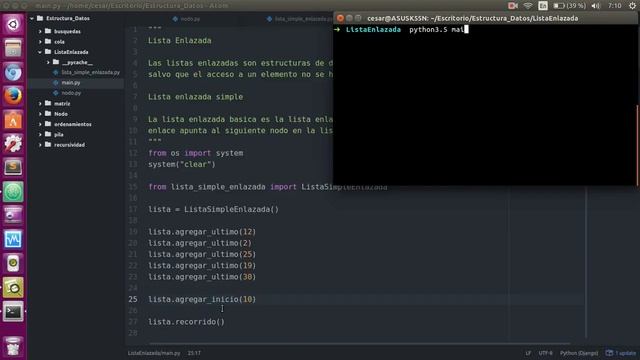This screenshot has height=360, width=640.
Task: Close the terminal window
Action: [x=340, y=18]
